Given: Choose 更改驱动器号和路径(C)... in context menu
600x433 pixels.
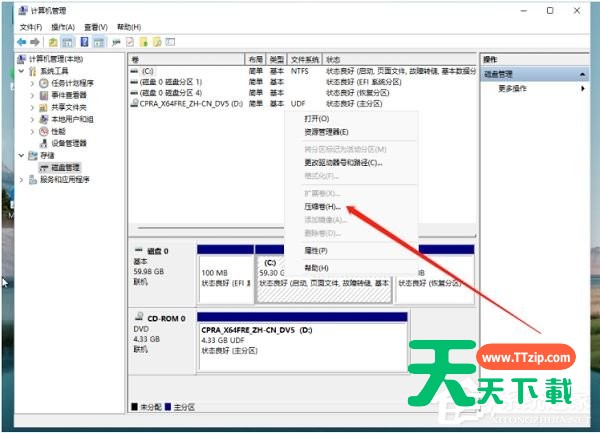Looking at the screenshot, I should pos(343,163).
